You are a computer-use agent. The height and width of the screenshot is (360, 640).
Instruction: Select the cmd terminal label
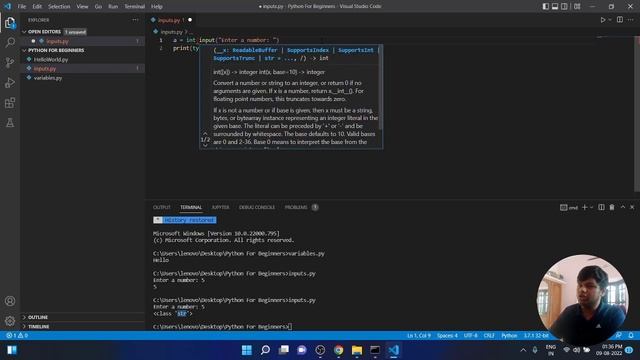tap(569, 207)
